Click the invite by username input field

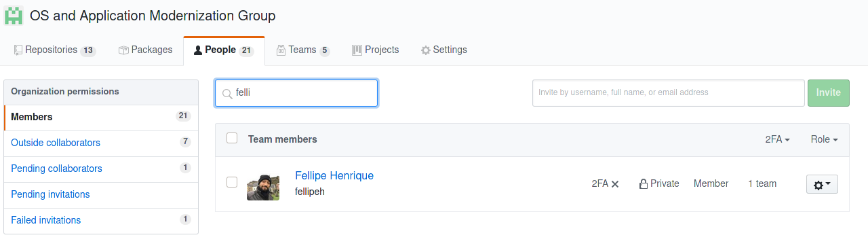click(x=669, y=93)
